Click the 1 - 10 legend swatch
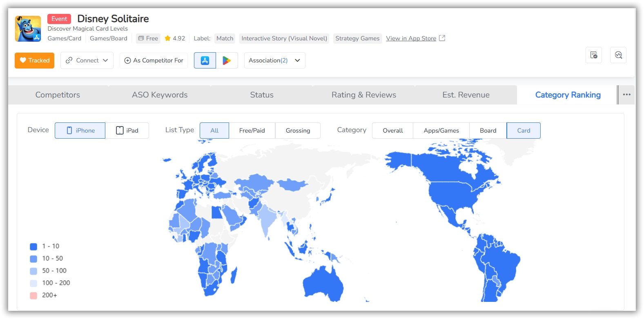Image resolution: width=644 pixels, height=319 pixels. coord(33,246)
